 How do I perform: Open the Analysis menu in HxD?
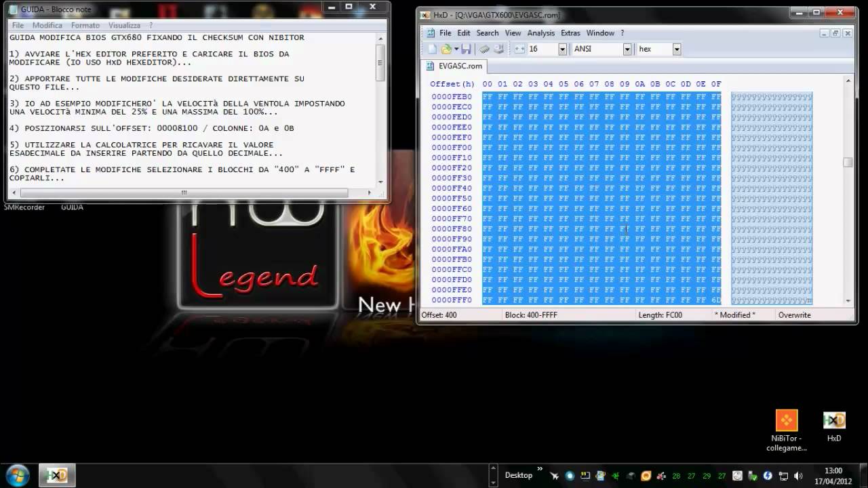(x=540, y=33)
